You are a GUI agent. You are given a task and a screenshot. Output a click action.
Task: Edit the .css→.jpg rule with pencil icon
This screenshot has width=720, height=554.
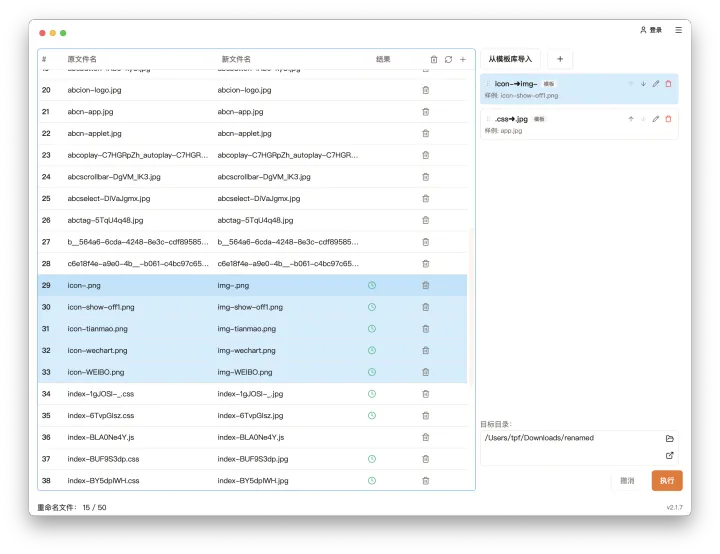click(656, 119)
